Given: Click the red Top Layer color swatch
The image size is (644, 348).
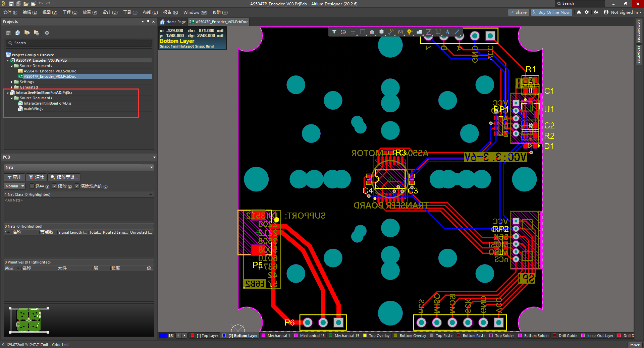Looking at the screenshot, I should coord(193,336).
